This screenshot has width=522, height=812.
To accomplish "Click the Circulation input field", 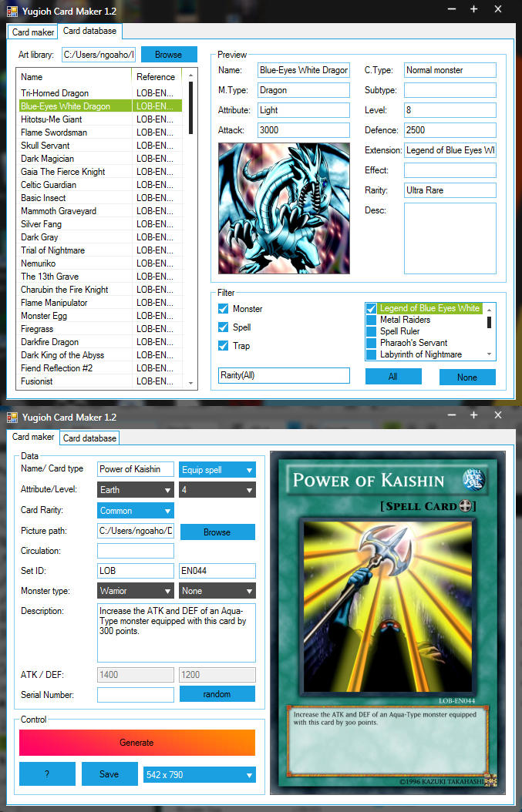I will [136, 551].
